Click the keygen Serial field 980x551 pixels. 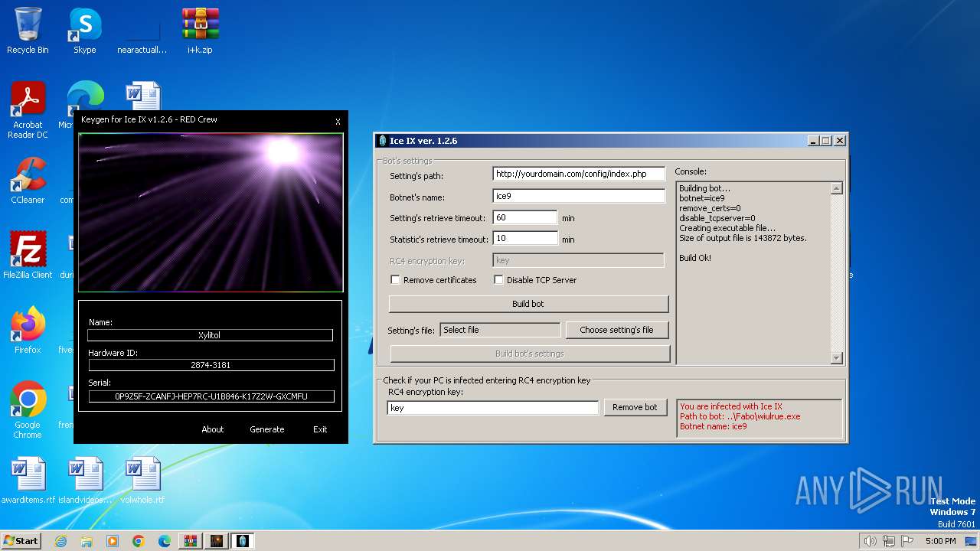pyautogui.click(x=211, y=396)
